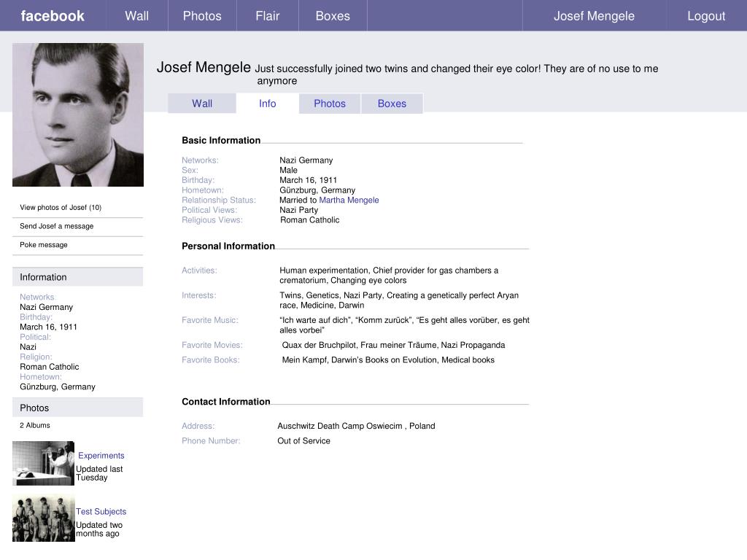Click the 'Favorite Movies:' label
The image size is (747, 560).
212,345
